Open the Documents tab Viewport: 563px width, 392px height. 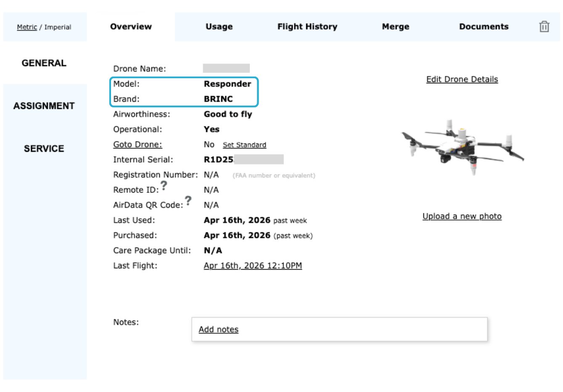(x=484, y=26)
